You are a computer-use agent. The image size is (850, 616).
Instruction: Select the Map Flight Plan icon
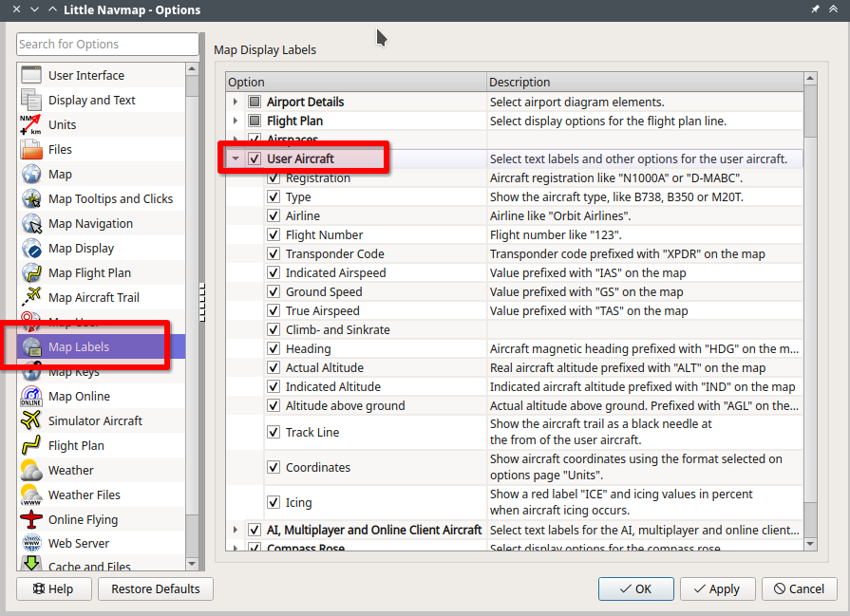31,273
